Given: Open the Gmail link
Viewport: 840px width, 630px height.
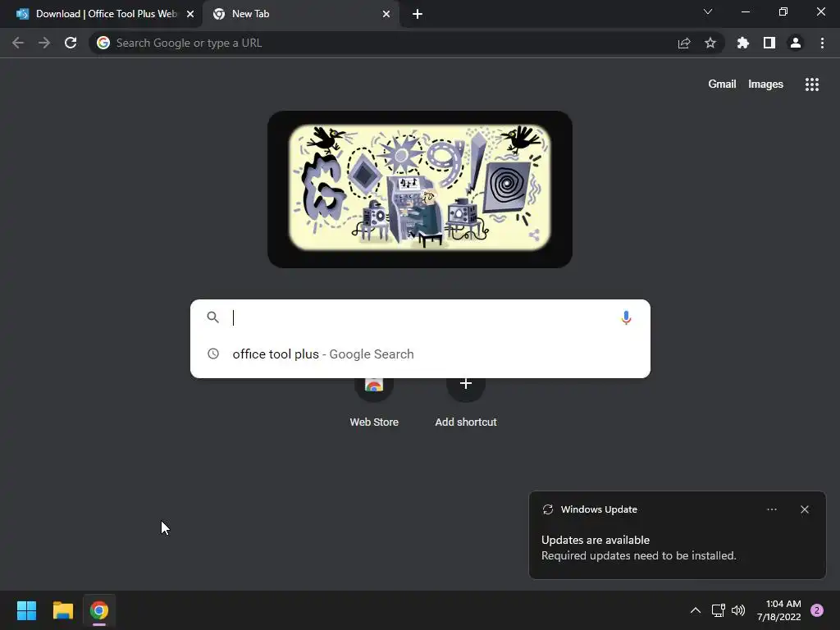Looking at the screenshot, I should tap(722, 84).
